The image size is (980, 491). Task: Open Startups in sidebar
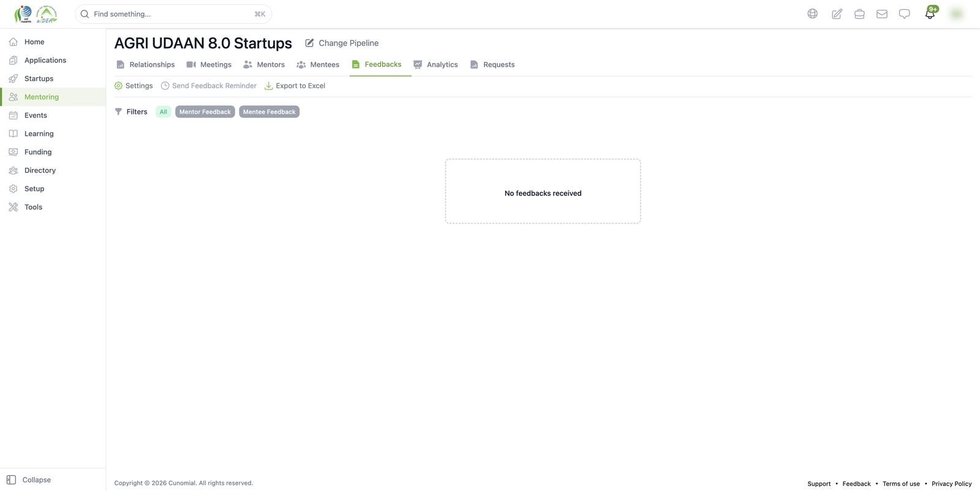(53, 78)
